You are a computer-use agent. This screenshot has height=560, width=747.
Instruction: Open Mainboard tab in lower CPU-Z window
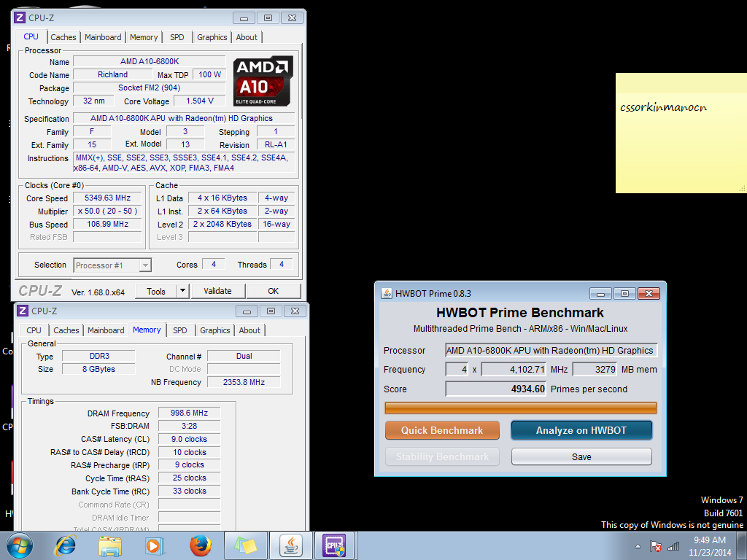pyautogui.click(x=106, y=330)
